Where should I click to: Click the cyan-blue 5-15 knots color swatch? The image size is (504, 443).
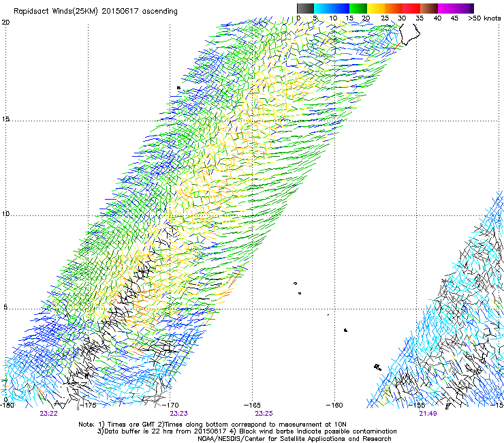pyautogui.click(x=332, y=8)
